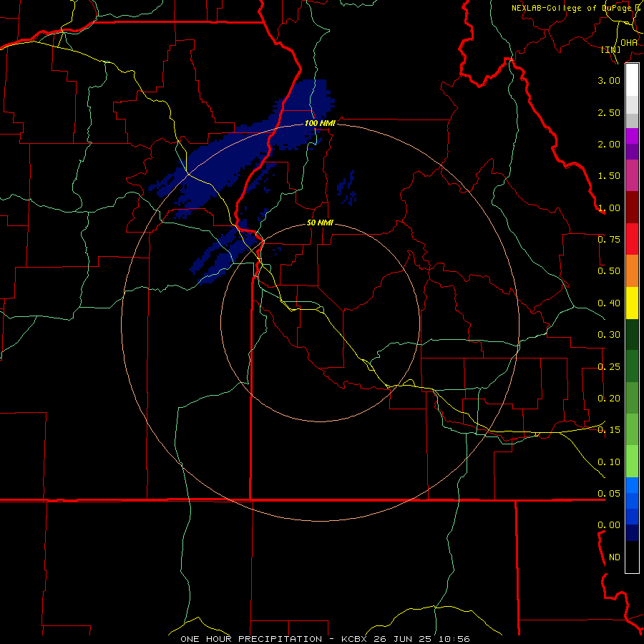
Task: Click the 50 NMI range ring label
Action: 320,223
